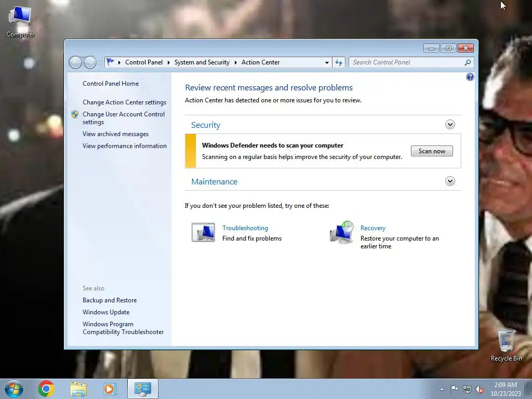
Task: Launch Google Chrome from the taskbar
Action: 46,389
